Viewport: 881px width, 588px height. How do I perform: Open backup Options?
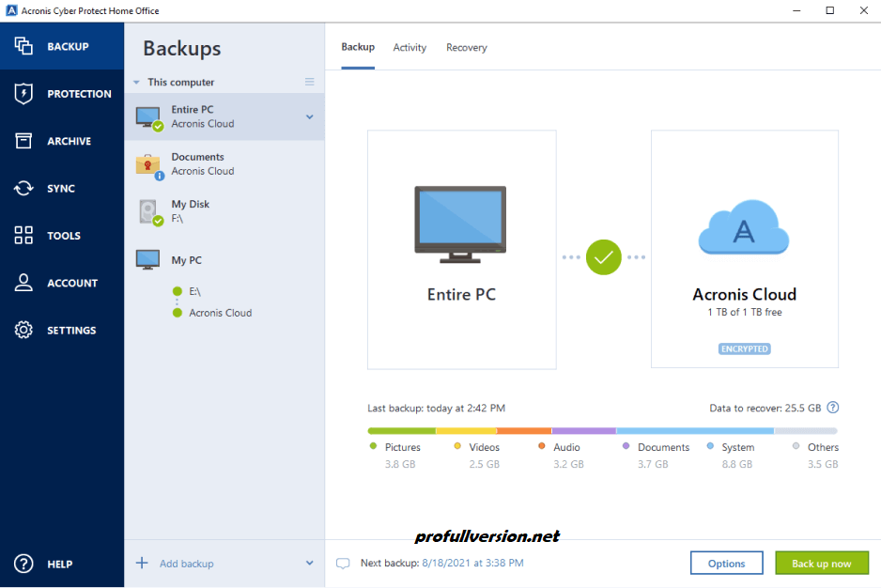coord(726,563)
